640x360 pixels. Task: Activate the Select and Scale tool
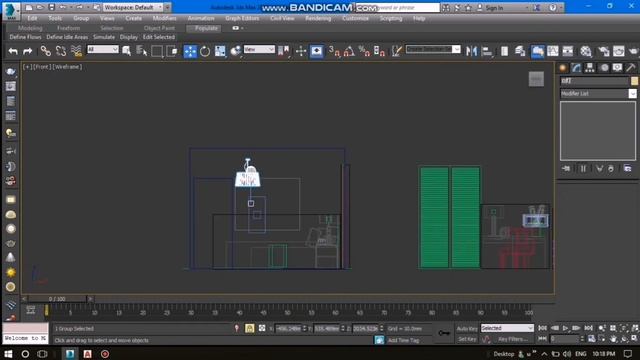click(x=220, y=51)
